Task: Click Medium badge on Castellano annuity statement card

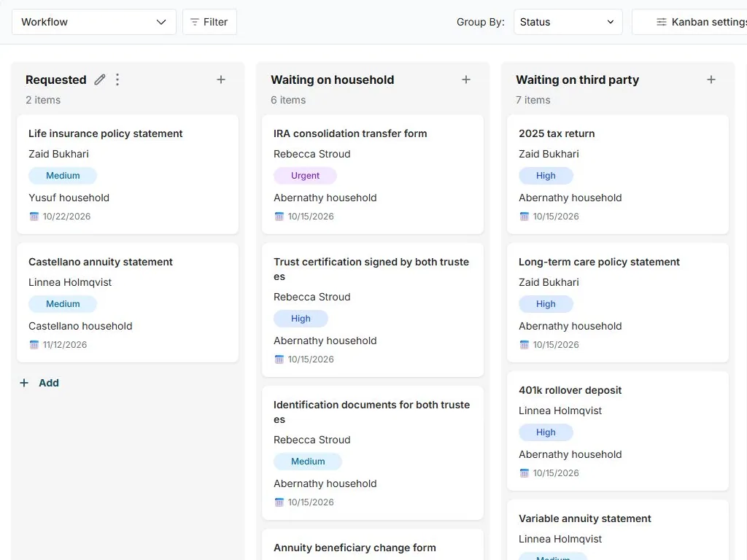Action: [63, 304]
